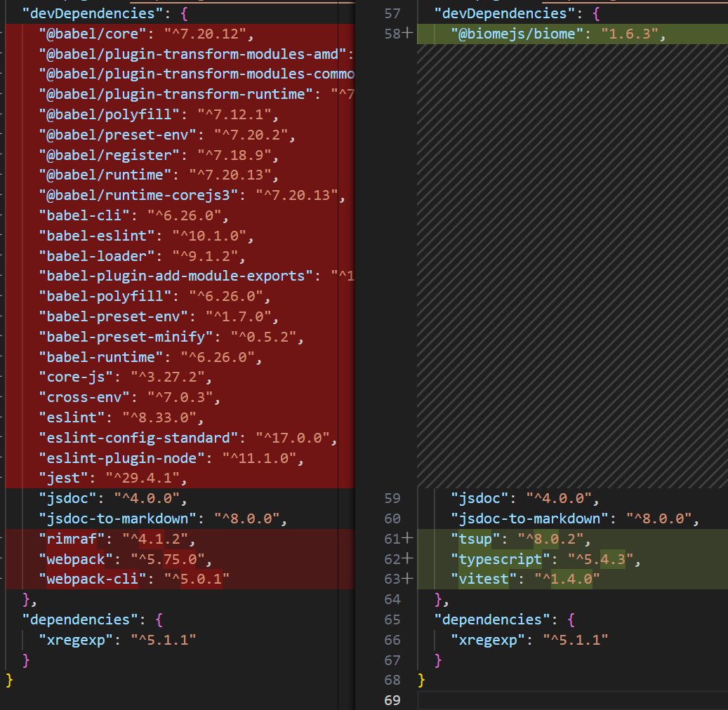Image resolution: width=728 pixels, height=710 pixels.
Task: Click the added "@biomejs/biome" line
Action: (x=558, y=34)
